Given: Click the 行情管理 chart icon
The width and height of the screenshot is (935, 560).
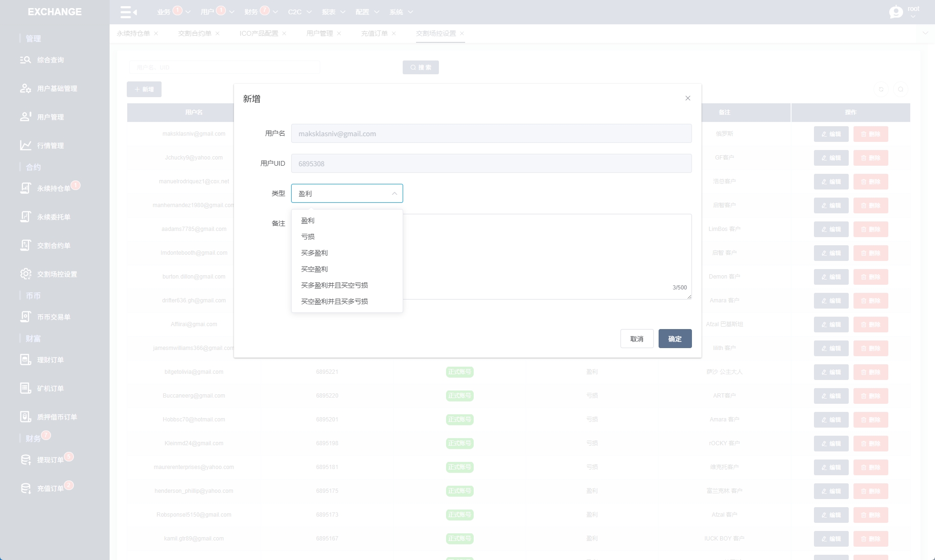Looking at the screenshot, I should pos(25,145).
